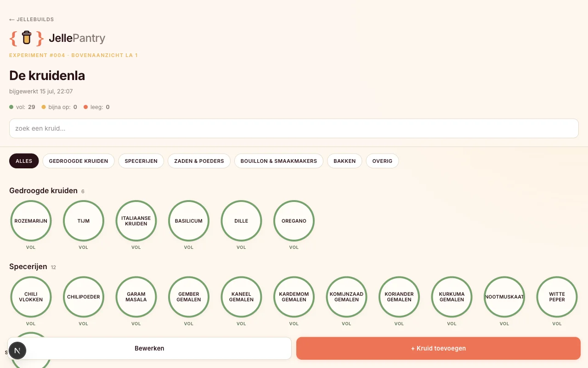Filter by Gedroogde Kruiden category
The image size is (588, 368).
pos(79,161)
